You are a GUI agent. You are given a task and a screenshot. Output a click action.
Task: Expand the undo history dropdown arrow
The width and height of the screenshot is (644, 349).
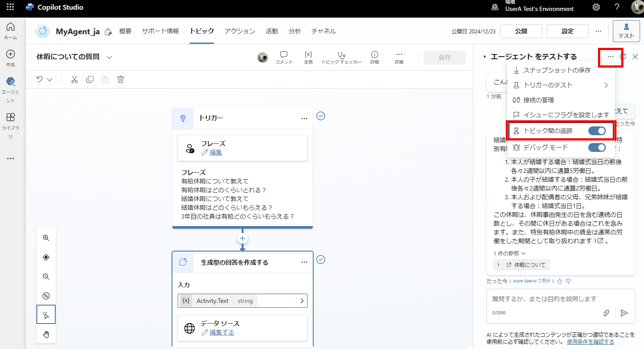[x=49, y=79]
